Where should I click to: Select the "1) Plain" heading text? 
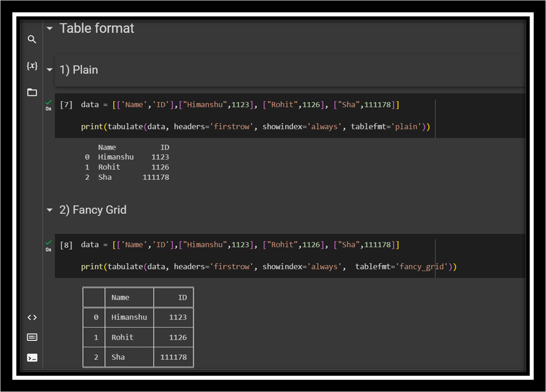[x=78, y=70]
